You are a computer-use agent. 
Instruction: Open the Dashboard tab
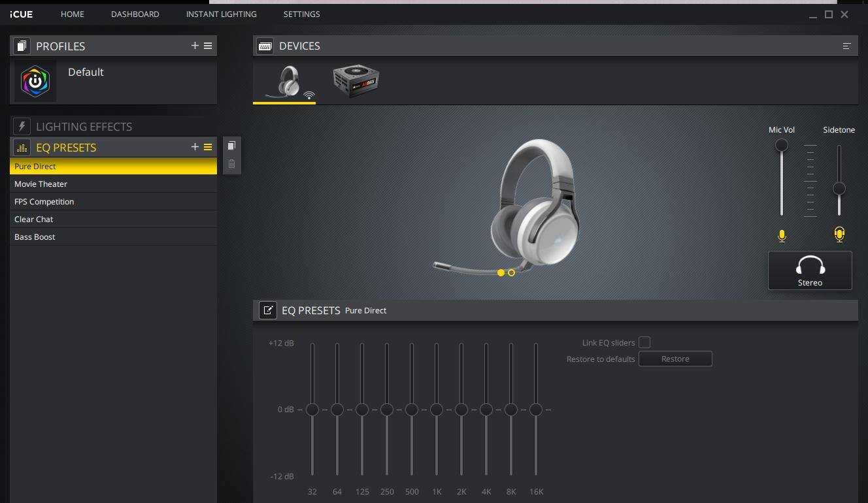pyautogui.click(x=135, y=14)
